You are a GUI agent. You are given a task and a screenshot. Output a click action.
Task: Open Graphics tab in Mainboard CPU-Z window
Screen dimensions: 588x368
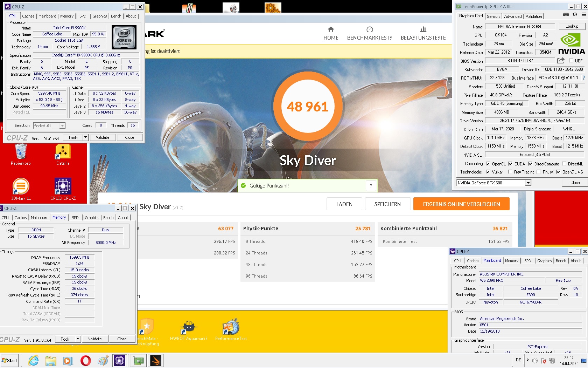[x=544, y=261]
